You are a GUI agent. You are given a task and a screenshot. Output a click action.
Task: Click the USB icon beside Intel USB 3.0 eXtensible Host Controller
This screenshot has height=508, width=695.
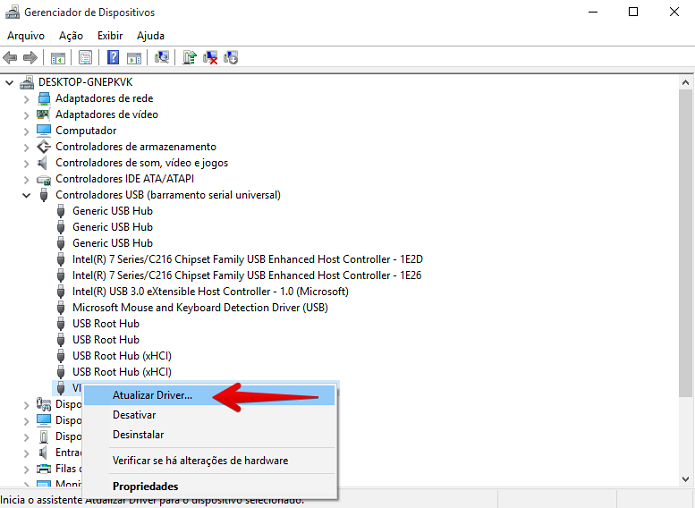(x=61, y=291)
